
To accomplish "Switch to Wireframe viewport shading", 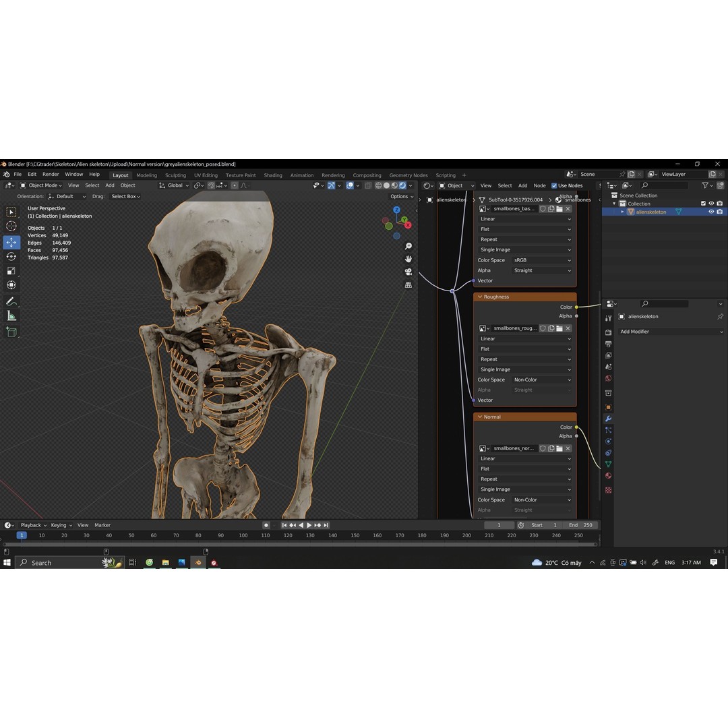I will click(378, 185).
